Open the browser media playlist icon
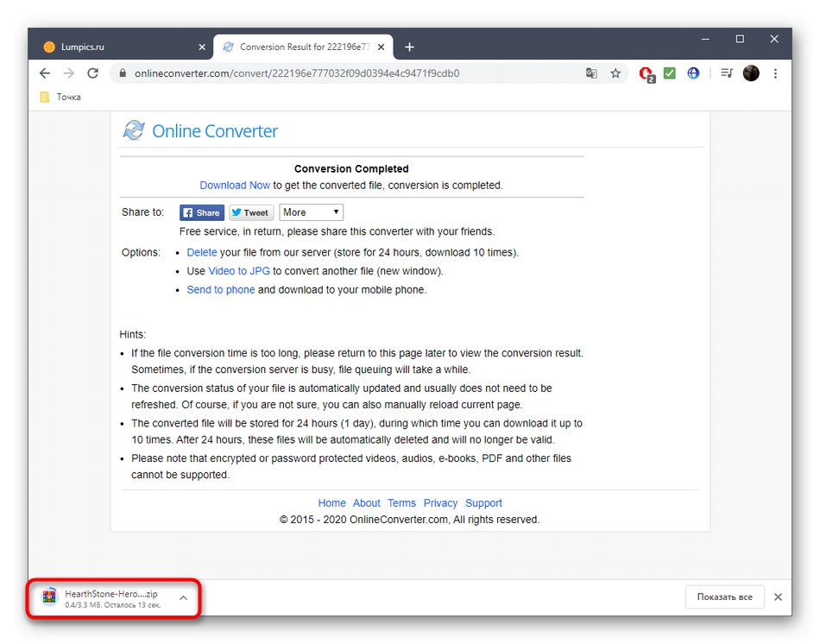820x644 pixels. (726, 73)
